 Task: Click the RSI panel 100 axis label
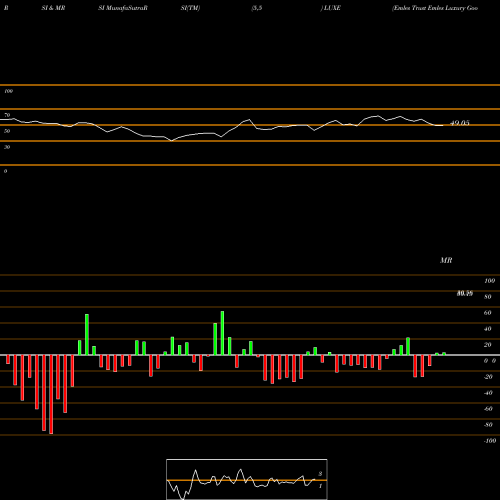pyautogui.click(x=8, y=91)
